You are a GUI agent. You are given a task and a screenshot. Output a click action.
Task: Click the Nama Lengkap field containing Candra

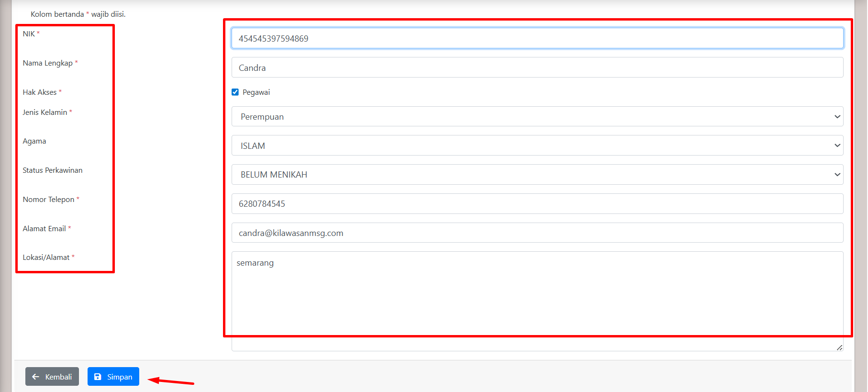click(536, 67)
